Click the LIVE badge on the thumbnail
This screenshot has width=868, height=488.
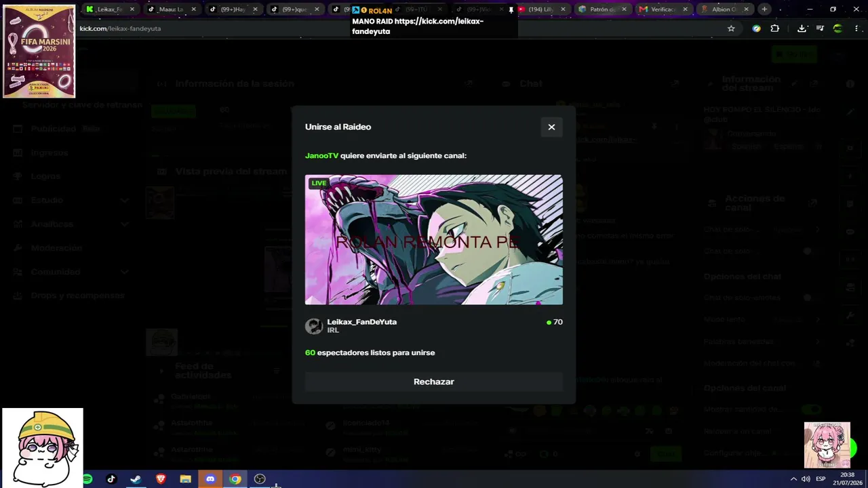coord(319,183)
